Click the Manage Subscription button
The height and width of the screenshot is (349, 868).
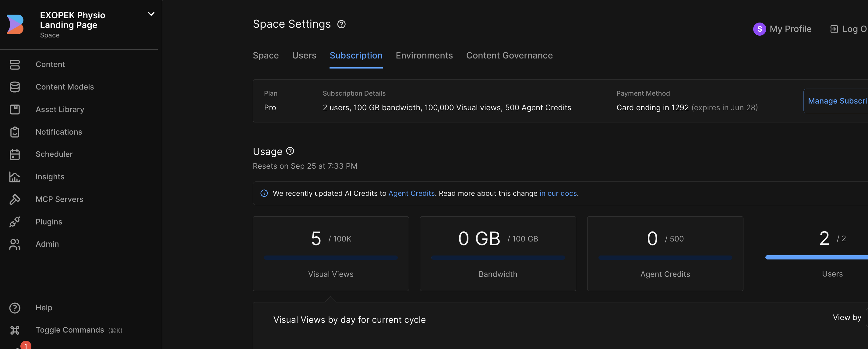pyautogui.click(x=837, y=101)
